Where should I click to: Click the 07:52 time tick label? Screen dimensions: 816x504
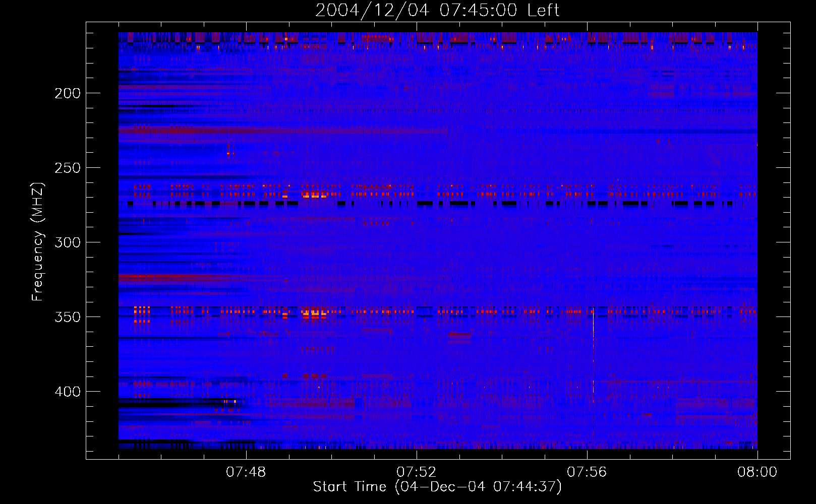tap(417, 472)
